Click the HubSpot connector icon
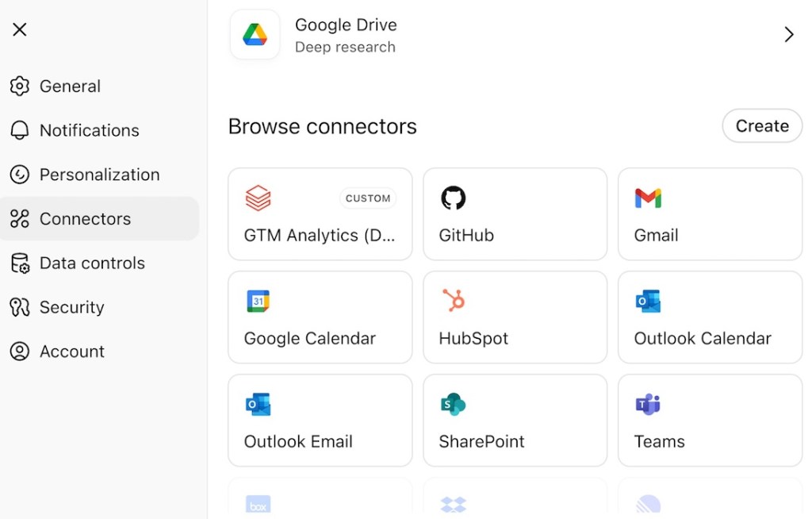812x519 pixels. (454, 302)
